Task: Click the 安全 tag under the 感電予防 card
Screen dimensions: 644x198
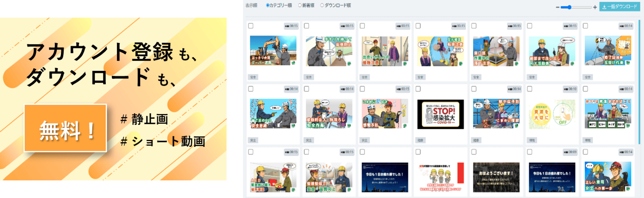Action: click(364, 140)
